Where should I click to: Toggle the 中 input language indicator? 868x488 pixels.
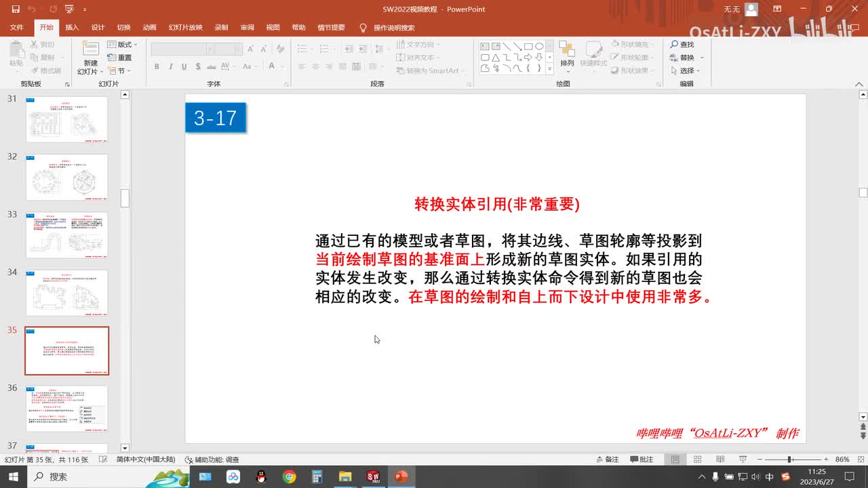point(770,477)
